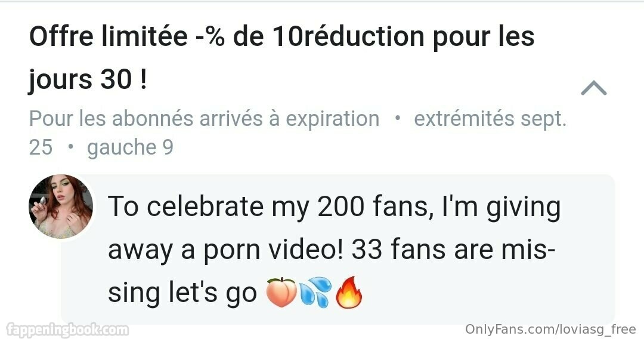Open the creator's profile avatar
The height and width of the screenshot is (345, 644).
coord(61,207)
